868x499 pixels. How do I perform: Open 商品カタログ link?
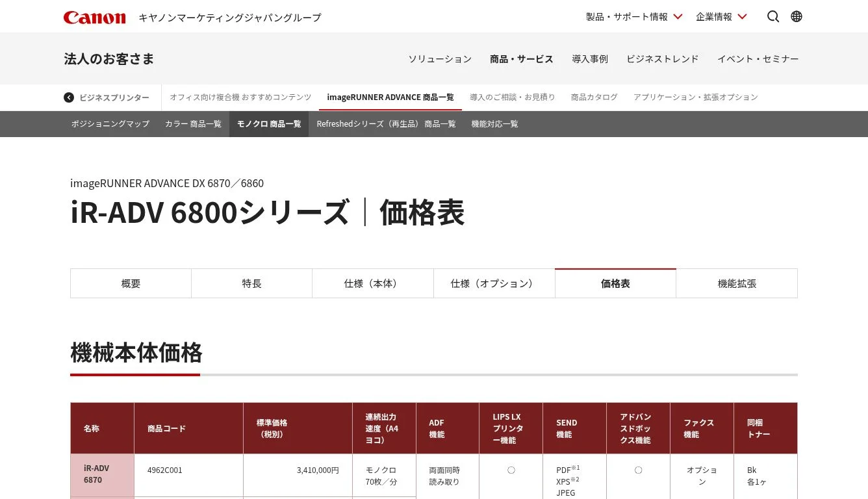pyautogui.click(x=594, y=97)
